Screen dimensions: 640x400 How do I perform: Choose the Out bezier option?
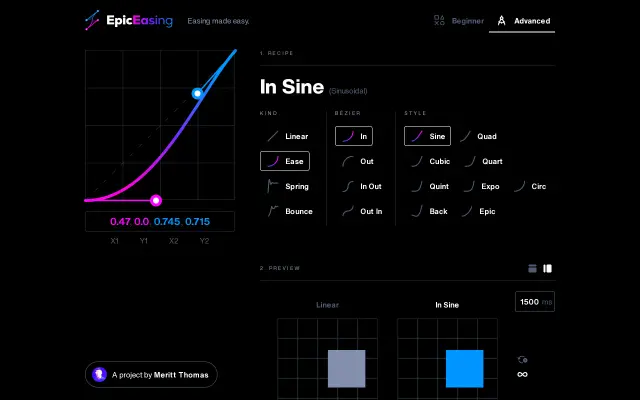pos(358,161)
